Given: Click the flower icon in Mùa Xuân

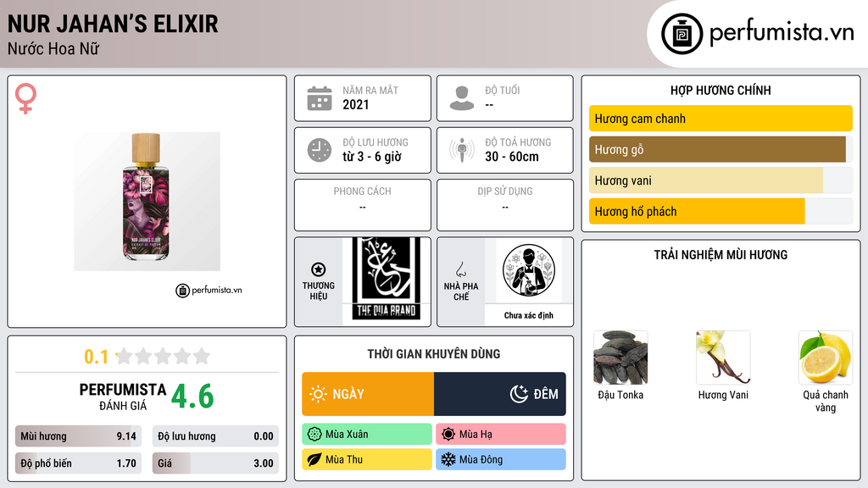Looking at the screenshot, I should [314, 435].
